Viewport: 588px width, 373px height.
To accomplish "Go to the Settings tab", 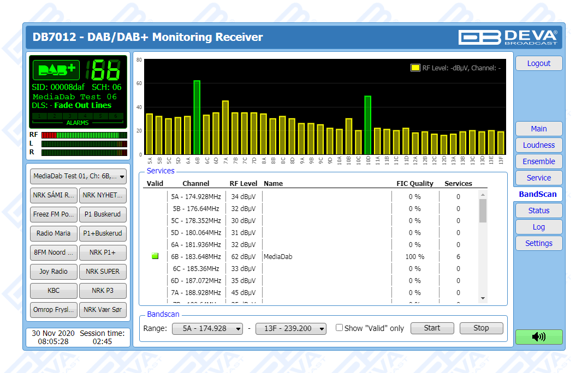I will click(x=538, y=243).
